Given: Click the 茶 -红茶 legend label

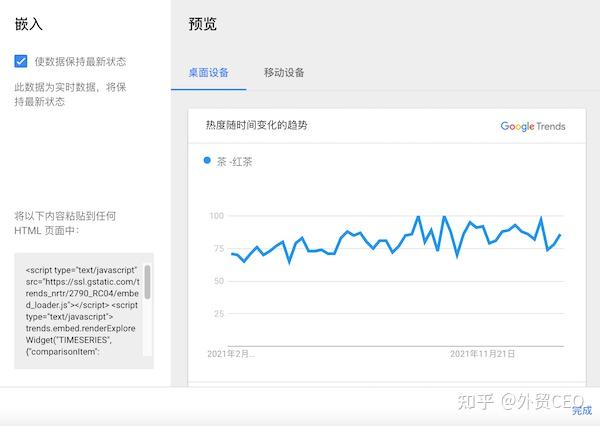Looking at the screenshot, I should click(234, 162).
